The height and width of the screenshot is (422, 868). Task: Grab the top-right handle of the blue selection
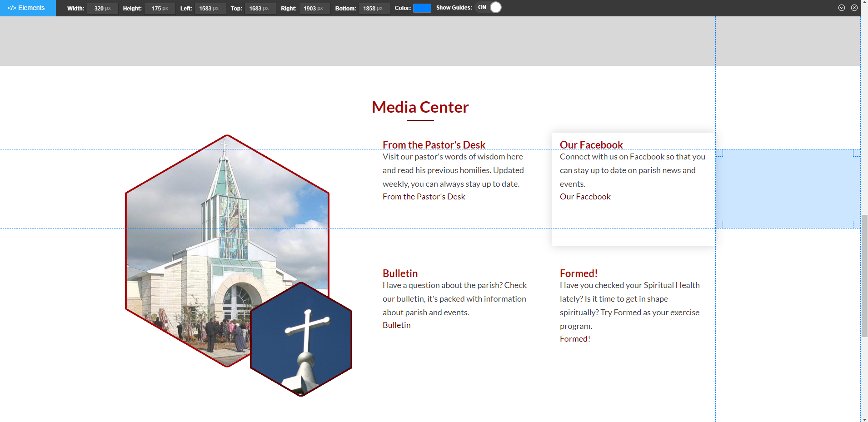[x=857, y=153]
